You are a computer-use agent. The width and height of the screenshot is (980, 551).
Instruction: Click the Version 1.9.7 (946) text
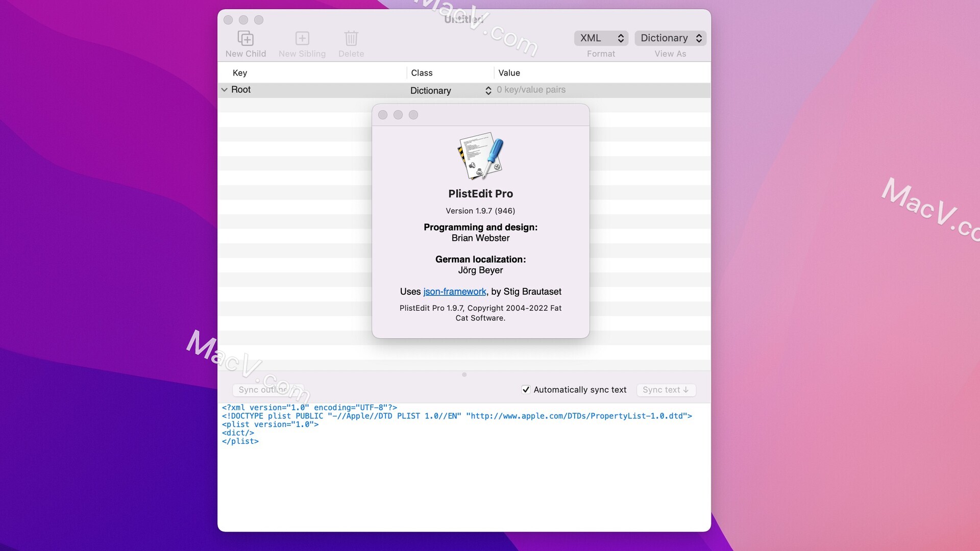pos(480,211)
